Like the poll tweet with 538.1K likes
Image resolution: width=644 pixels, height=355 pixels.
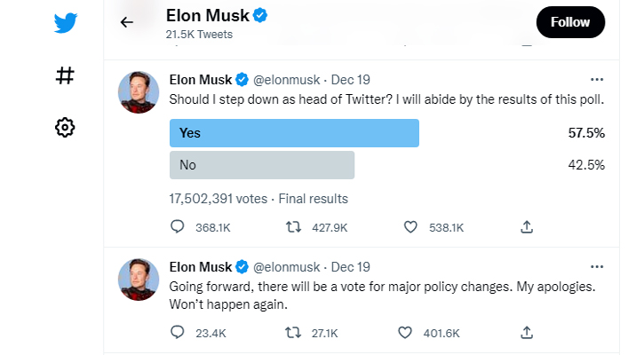pos(410,226)
